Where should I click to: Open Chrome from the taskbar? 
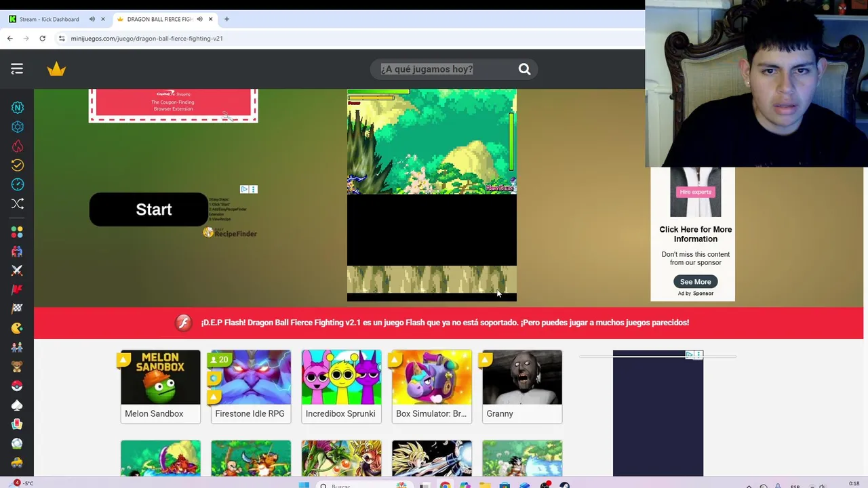pyautogui.click(x=445, y=485)
